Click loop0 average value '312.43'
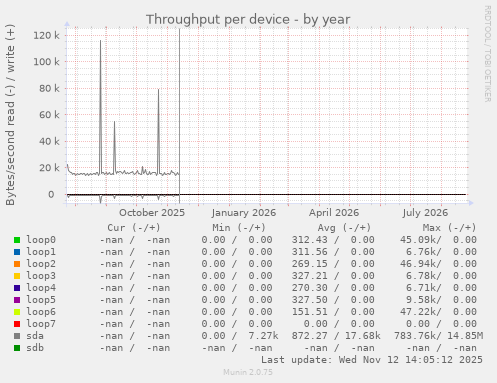Image resolution: width=497 pixels, height=383 pixels. 310,240
